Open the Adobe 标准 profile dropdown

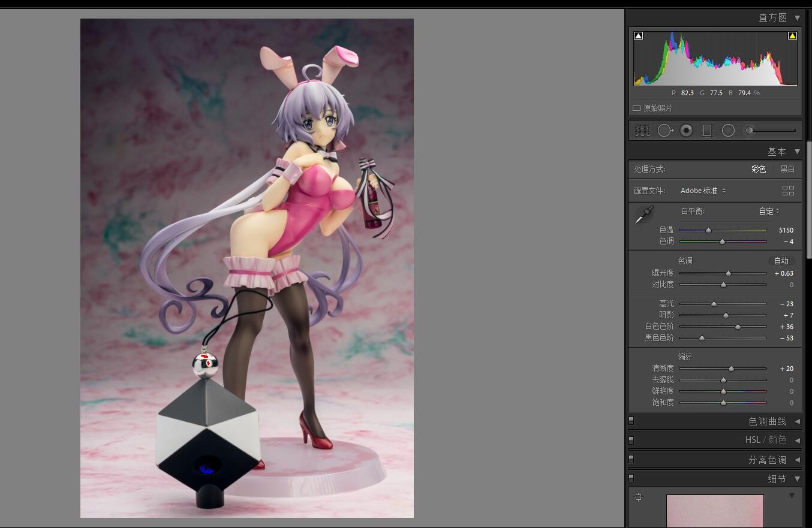coord(703,191)
